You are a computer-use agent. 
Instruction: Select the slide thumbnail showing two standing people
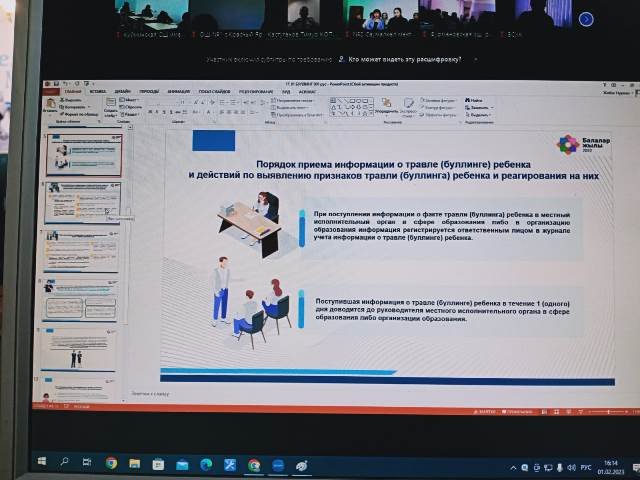78,350
